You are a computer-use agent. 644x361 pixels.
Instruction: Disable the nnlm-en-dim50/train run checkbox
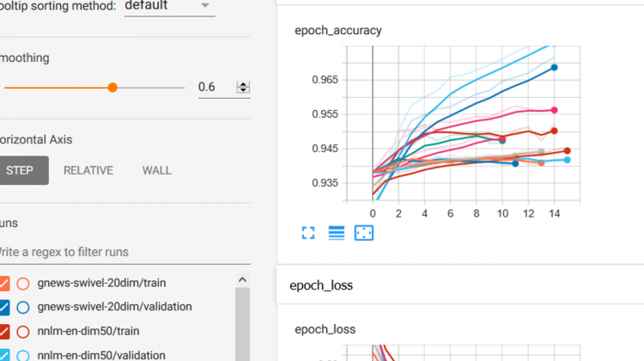(x=3, y=331)
